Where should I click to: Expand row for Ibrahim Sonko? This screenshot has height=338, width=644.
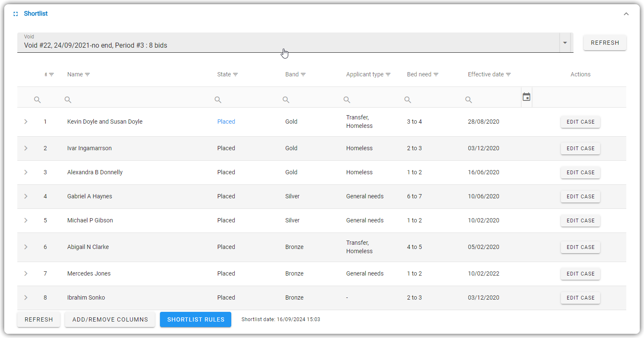coord(26,297)
